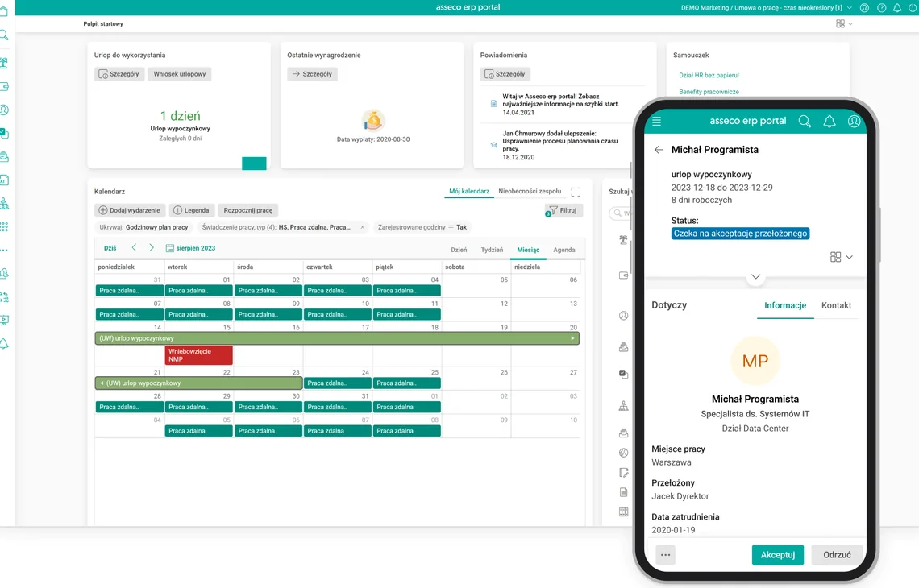Viewport: 919px width, 588px height.
Task: Select the Agenda calendar view
Action: point(563,250)
